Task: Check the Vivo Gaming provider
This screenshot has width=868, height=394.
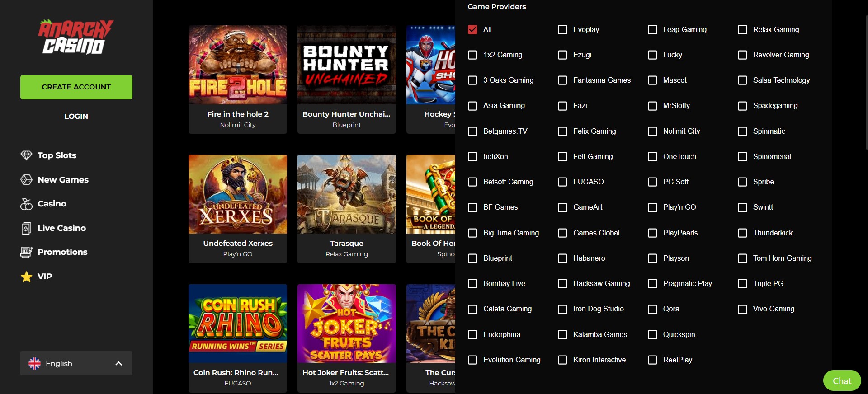Action: tap(743, 309)
